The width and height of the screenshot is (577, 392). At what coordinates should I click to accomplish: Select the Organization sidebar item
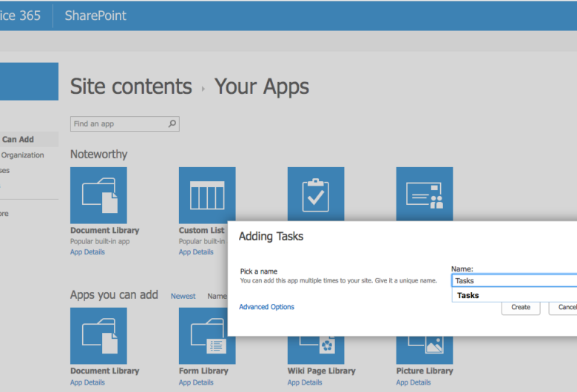(x=22, y=155)
